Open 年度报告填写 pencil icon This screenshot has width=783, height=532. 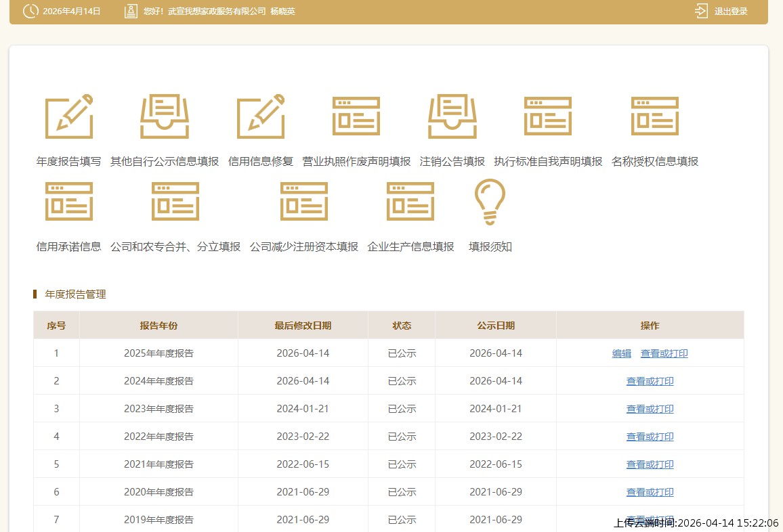tap(68, 117)
